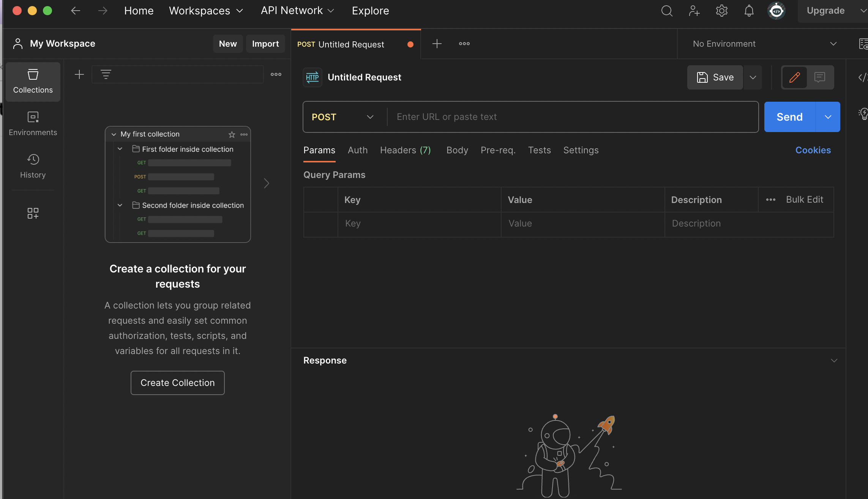The image size is (868, 499).
Task: Open the Cookies link
Action: tap(813, 150)
